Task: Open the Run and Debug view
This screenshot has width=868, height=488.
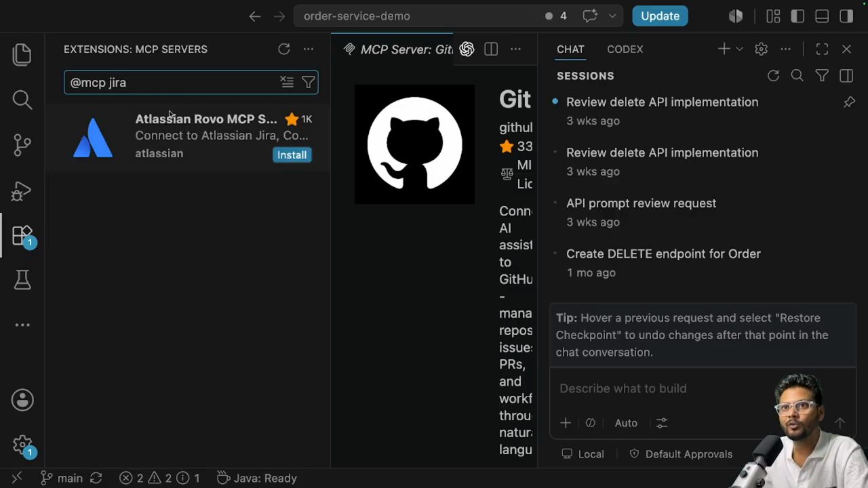Action: (22, 190)
